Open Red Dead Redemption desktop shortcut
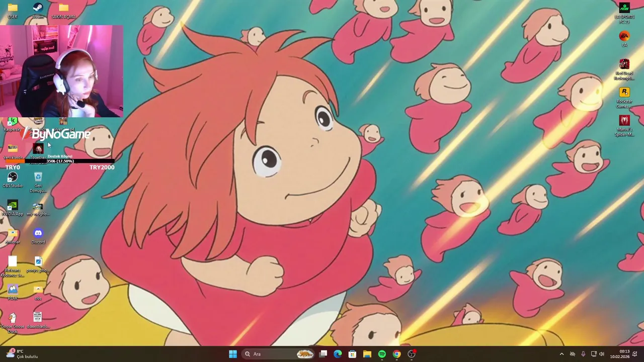This screenshot has height=362, width=644. click(x=624, y=69)
